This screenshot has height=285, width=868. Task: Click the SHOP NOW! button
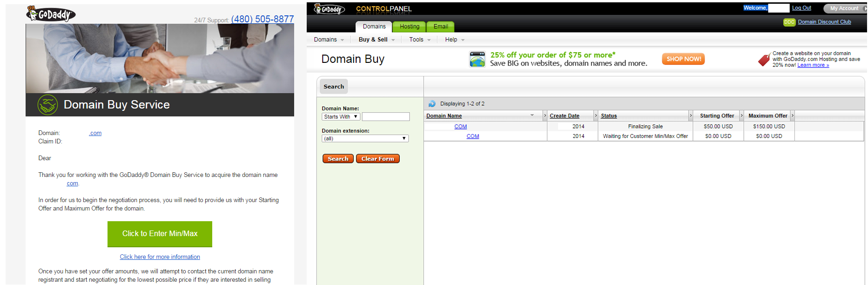(x=683, y=59)
